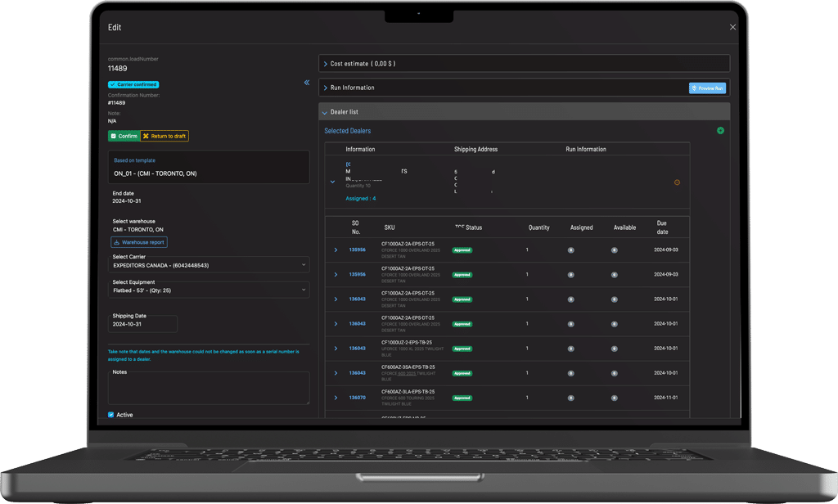Click the Due date column header
This screenshot has height=504, width=838.
(x=662, y=227)
